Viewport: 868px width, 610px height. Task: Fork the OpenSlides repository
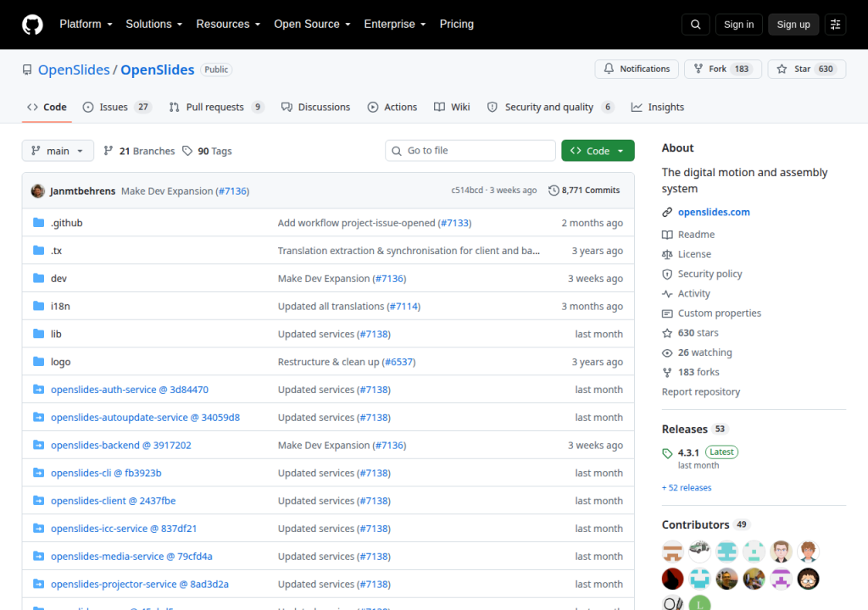[x=723, y=69]
